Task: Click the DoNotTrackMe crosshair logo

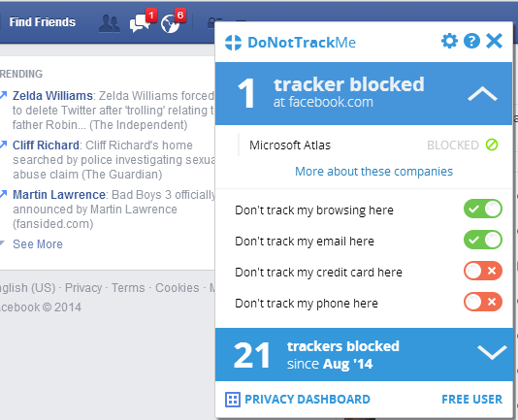Action: pos(233,43)
